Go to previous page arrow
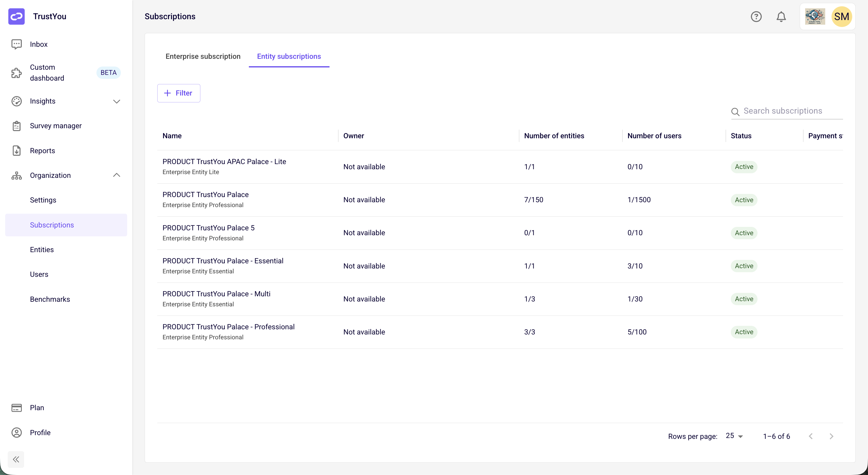Image resolution: width=868 pixels, height=475 pixels. pos(811,436)
